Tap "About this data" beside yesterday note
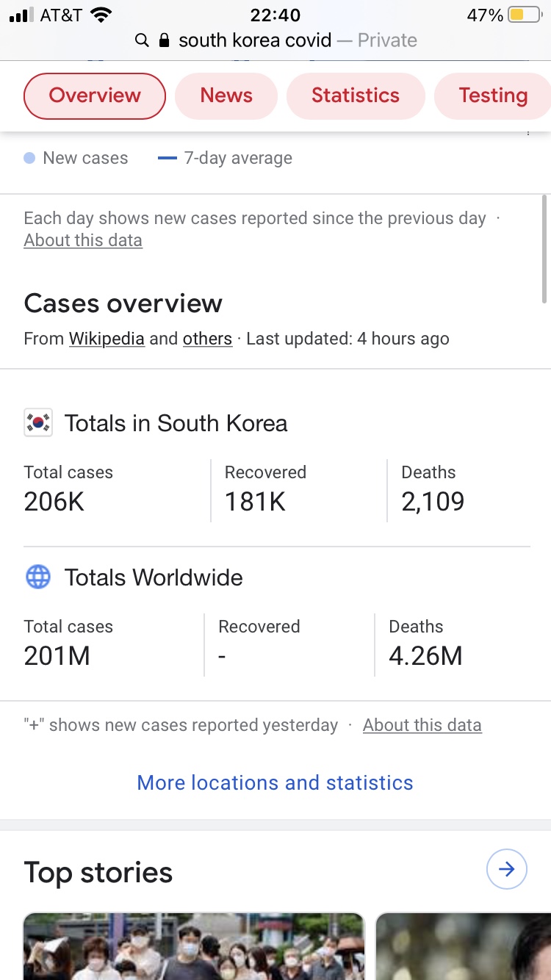This screenshot has width=551, height=980. (422, 725)
